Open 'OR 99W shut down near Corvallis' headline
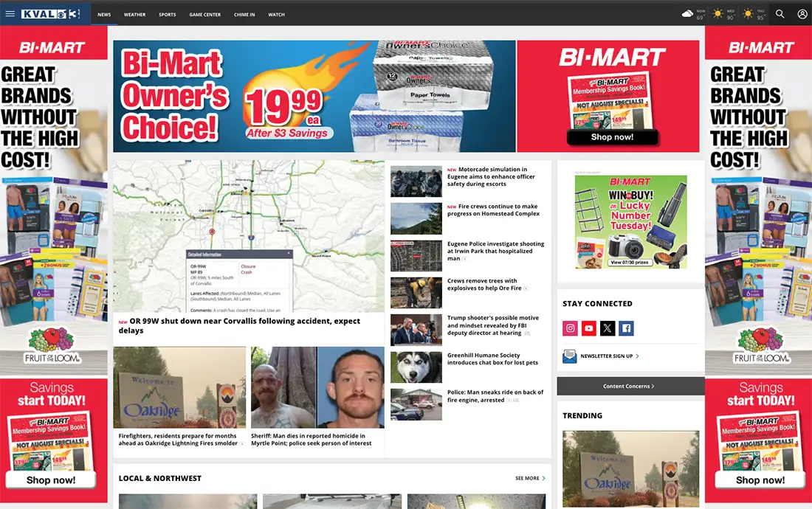The image size is (812, 509). pos(239,325)
